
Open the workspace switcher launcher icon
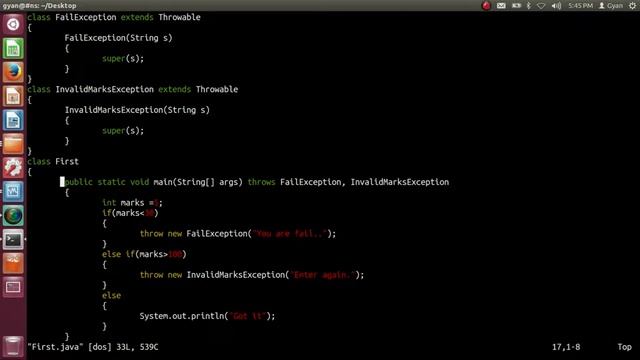(13, 287)
